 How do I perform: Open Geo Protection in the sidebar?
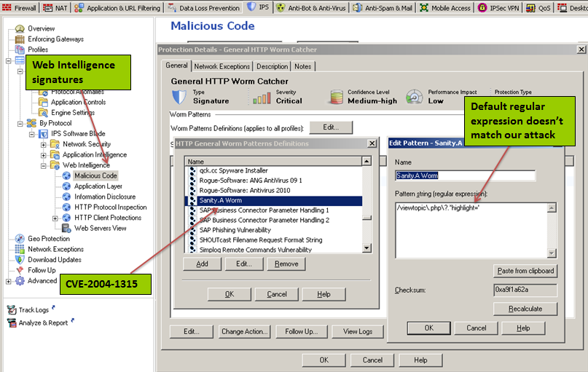[x=48, y=239]
